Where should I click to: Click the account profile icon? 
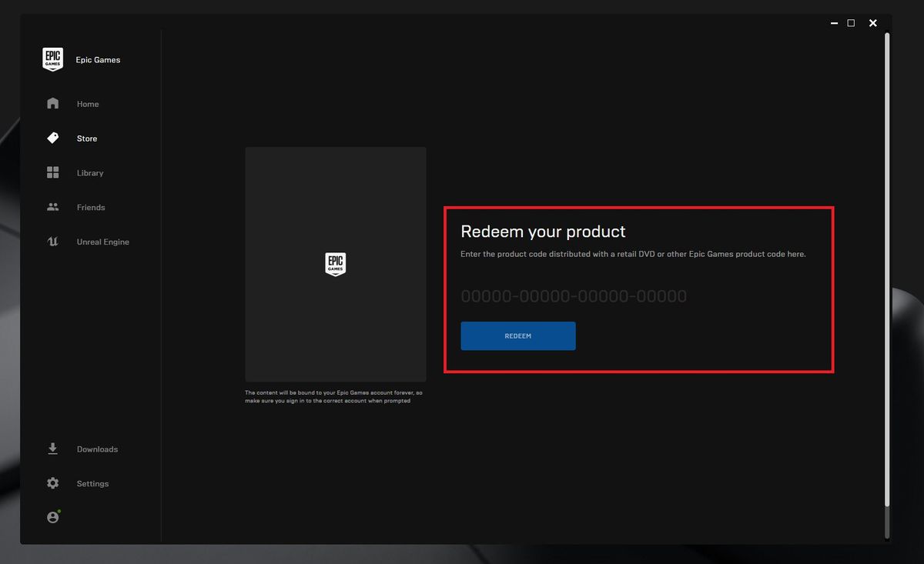coord(52,516)
